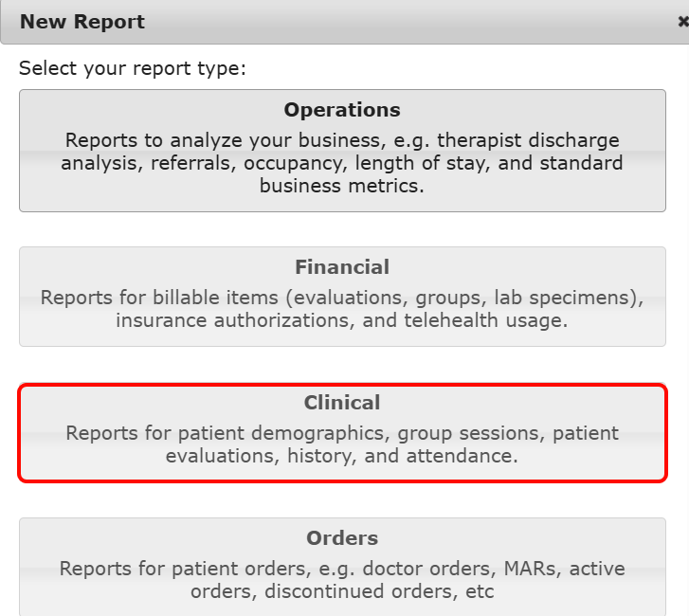
Task: Click the bold "Orders" heading
Action: 342,538
